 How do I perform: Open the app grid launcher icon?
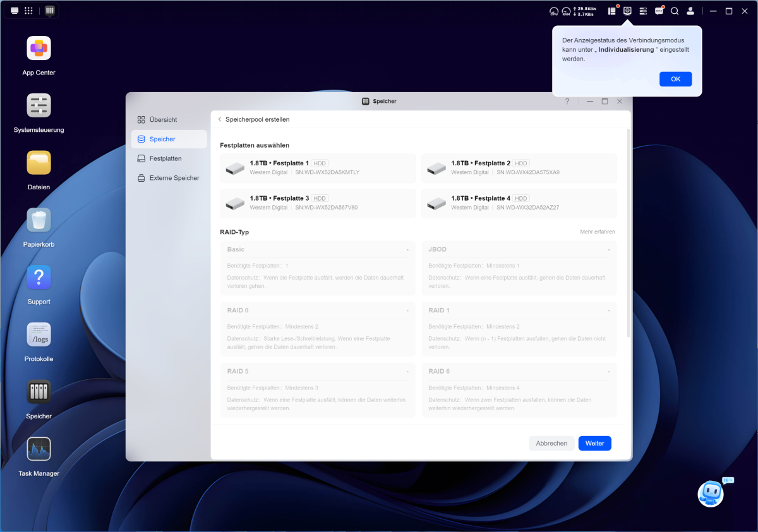(x=28, y=11)
